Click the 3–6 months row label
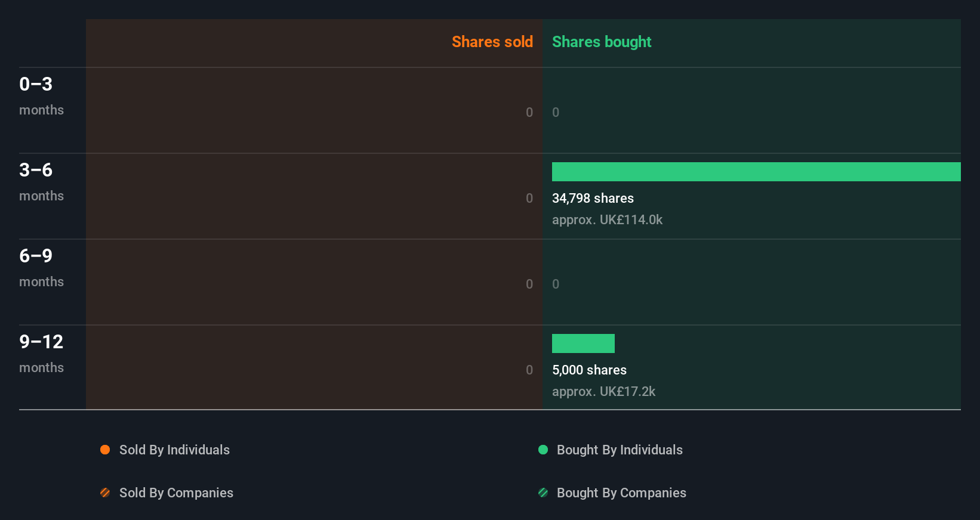980x520 pixels. [x=41, y=182]
